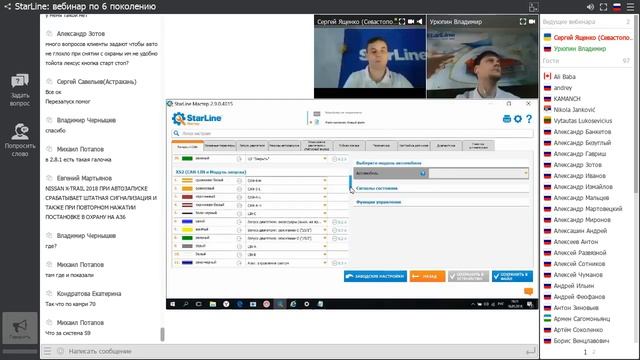Image resolution: width=640 pixels, height=360 pixels.
Task: Mute sound on Сергей Ященко video
Action: 420,22
